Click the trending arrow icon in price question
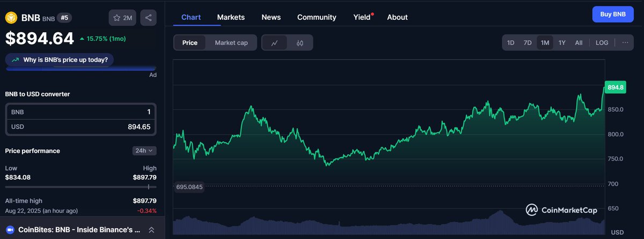Viewport: 644px width, 239px height. point(15,60)
